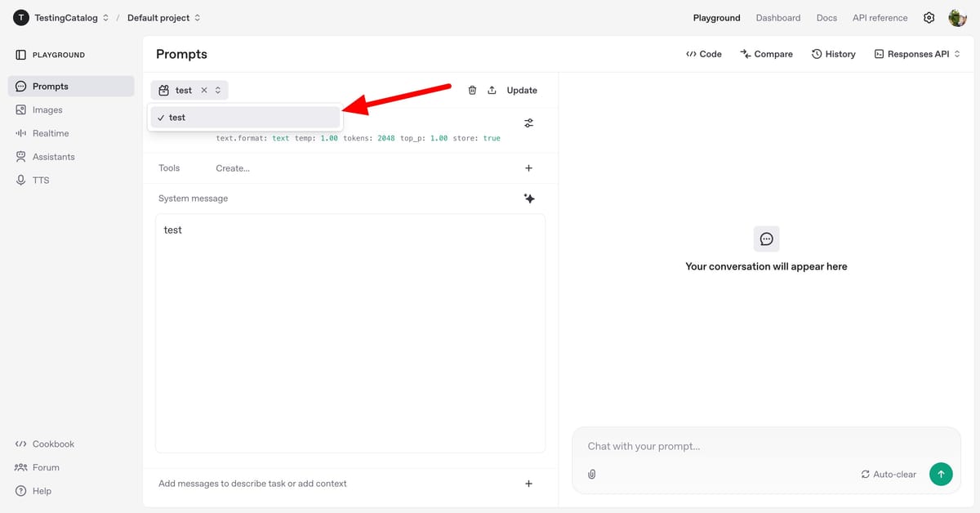Screen dimensions: 980x513
Task: Go to the Assistants section
Action: point(51,156)
